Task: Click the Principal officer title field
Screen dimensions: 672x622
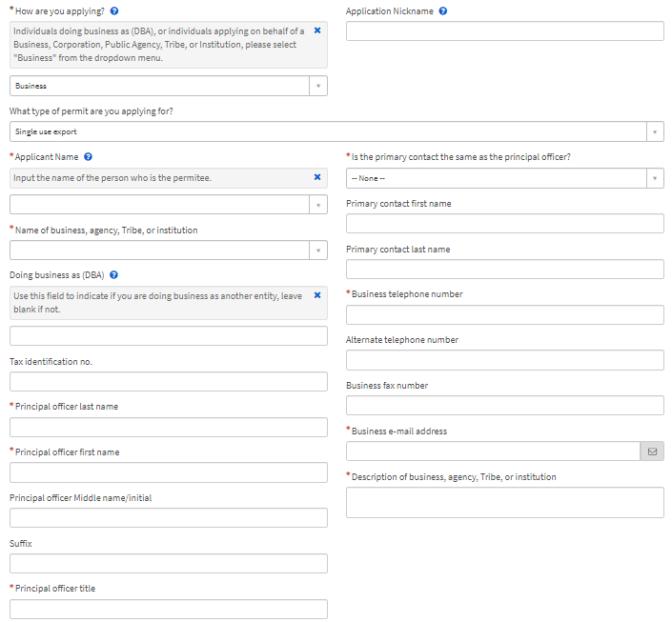Action: [168, 609]
